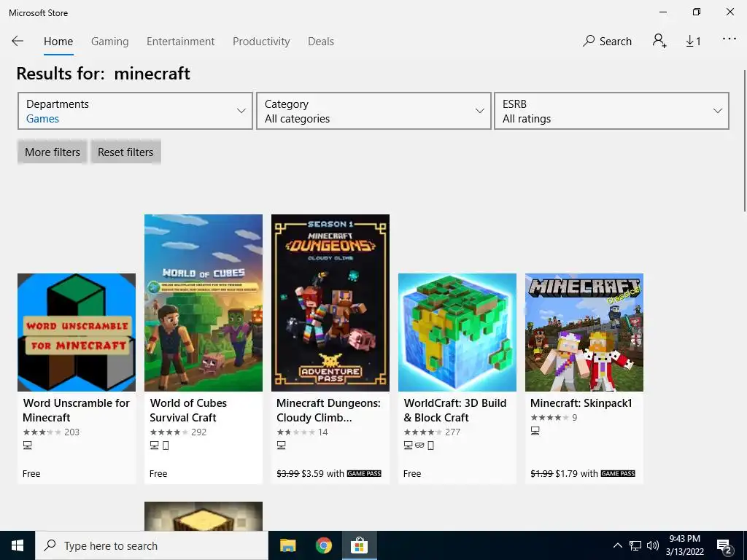The height and width of the screenshot is (560, 747).
Task: Expand the ESRB ratings dropdown
Action: coord(612,111)
